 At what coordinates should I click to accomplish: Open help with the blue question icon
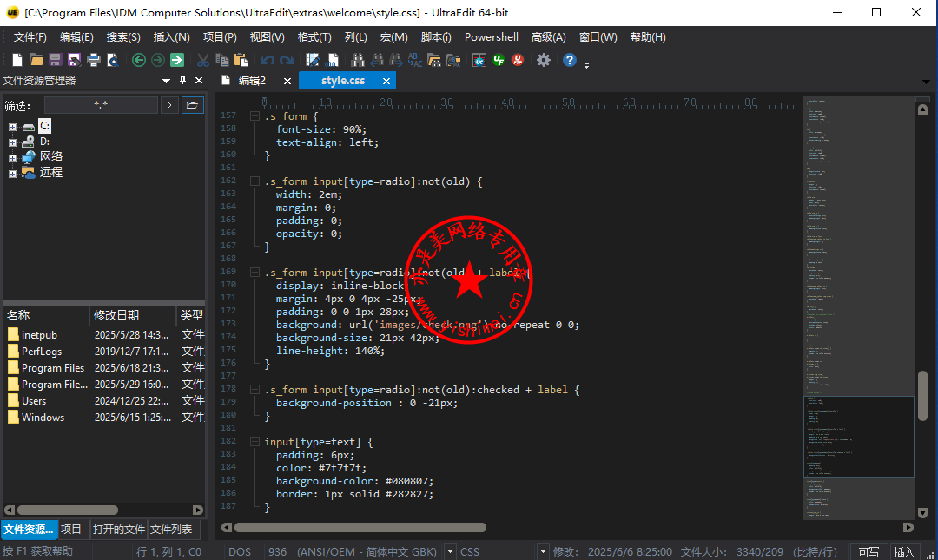[x=570, y=60]
